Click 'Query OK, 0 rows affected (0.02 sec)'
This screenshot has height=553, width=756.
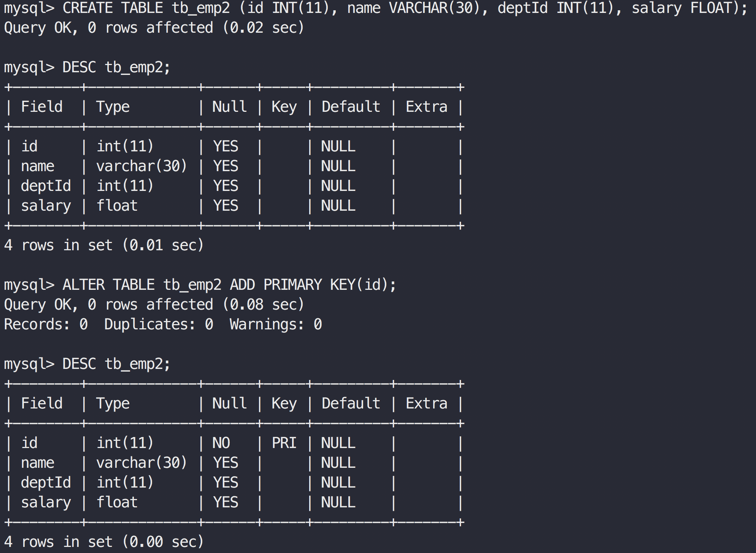(154, 28)
